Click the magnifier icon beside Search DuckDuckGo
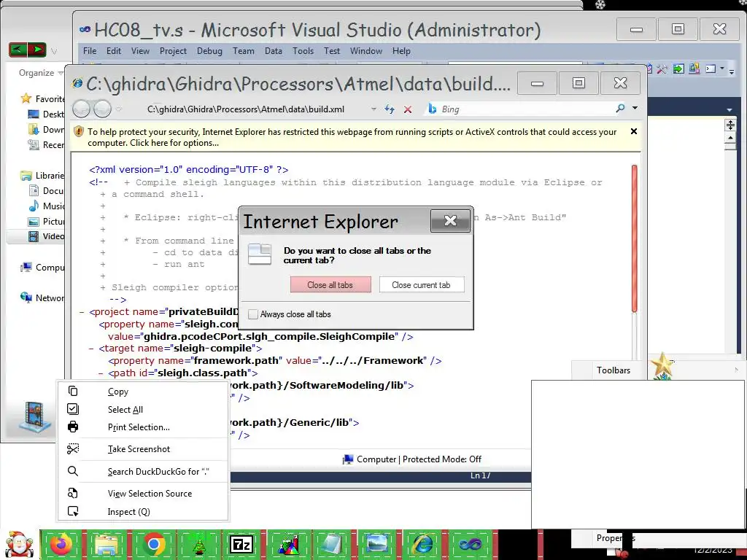The height and width of the screenshot is (560, 747). coord(73,471)
